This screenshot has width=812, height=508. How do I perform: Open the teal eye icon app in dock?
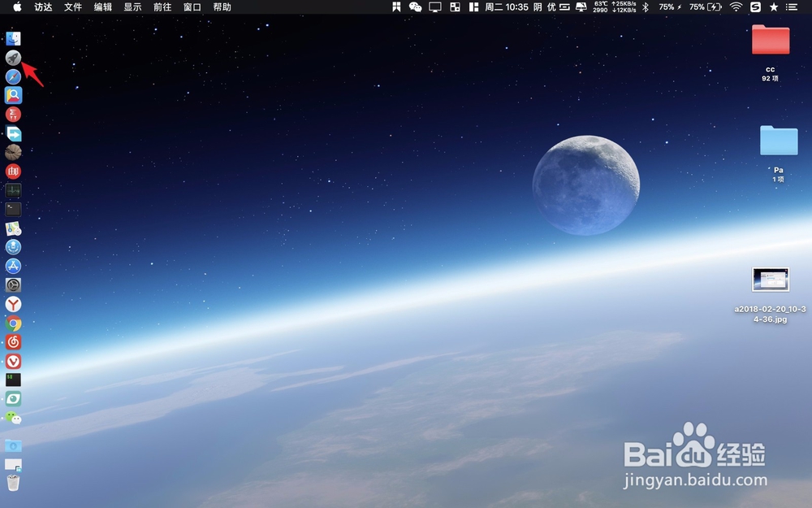[x=13, y=398]
